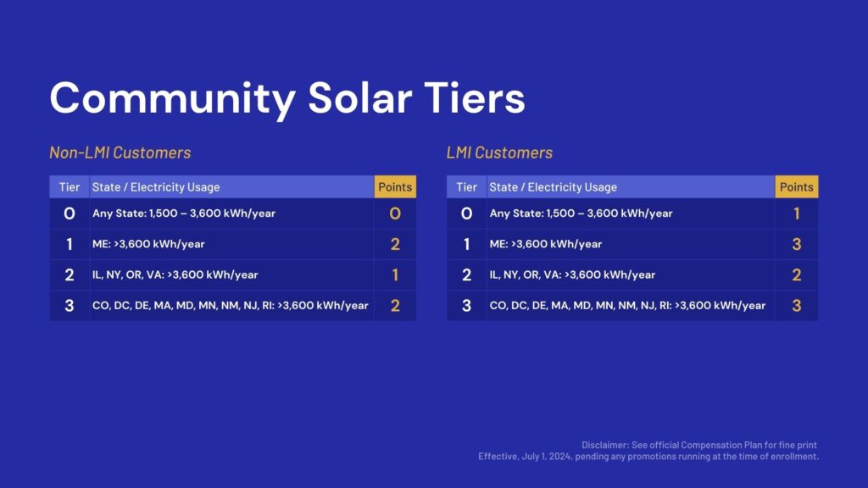Click State / Electricity Usage header in LMI table

(631, 187)
